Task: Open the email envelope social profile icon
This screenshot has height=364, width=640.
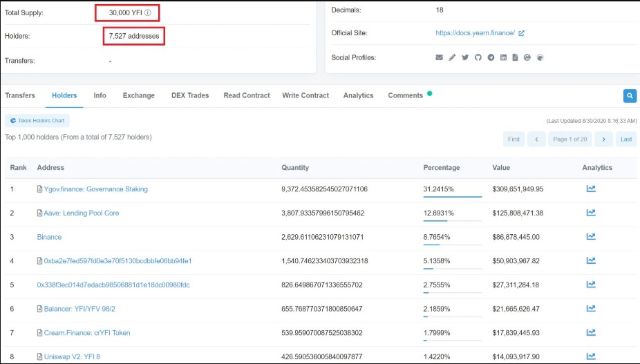Action: click(x=439, y=57)
